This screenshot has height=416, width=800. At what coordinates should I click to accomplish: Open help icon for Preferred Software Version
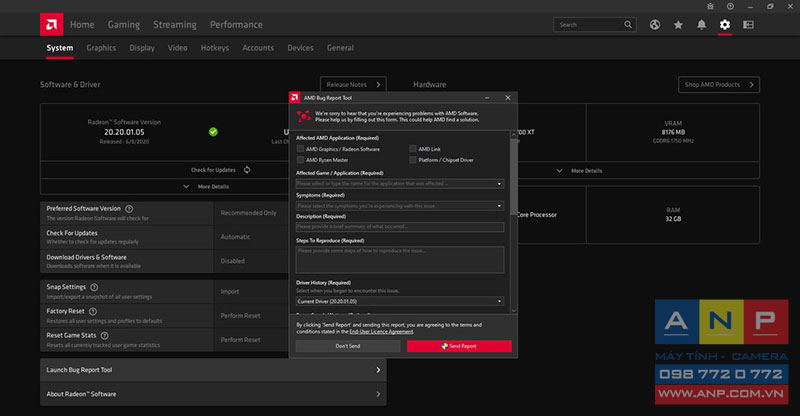pos(129,209)
